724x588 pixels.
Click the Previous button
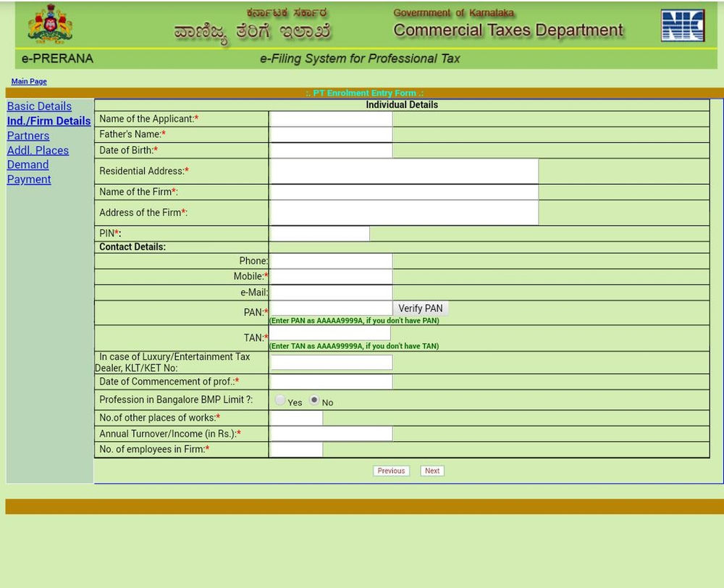391,471
